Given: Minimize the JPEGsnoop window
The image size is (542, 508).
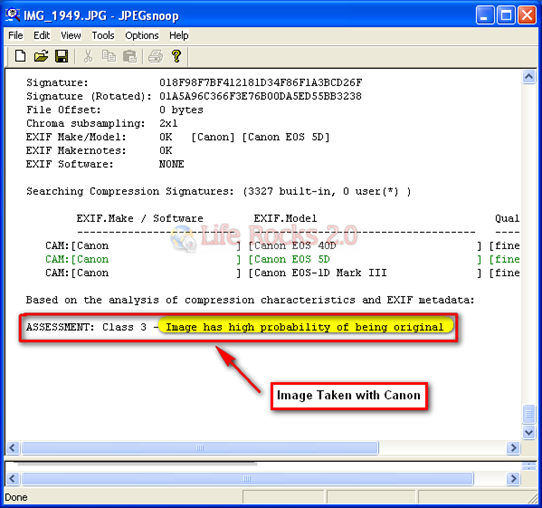Looking at the screenshot, I should [x=485, y=15].
